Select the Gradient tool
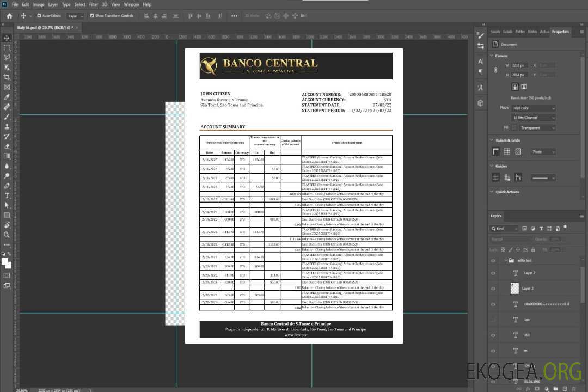 click(7, 156)
